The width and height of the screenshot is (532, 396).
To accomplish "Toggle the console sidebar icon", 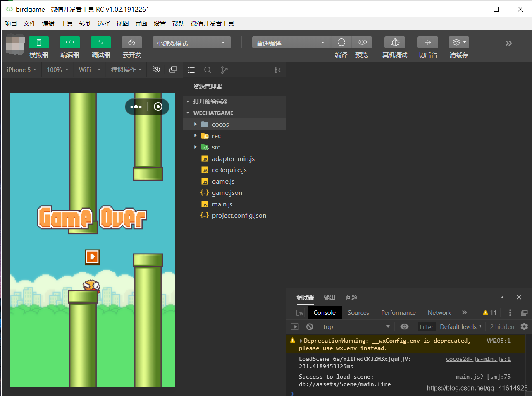I will click(x=295, y=327).
